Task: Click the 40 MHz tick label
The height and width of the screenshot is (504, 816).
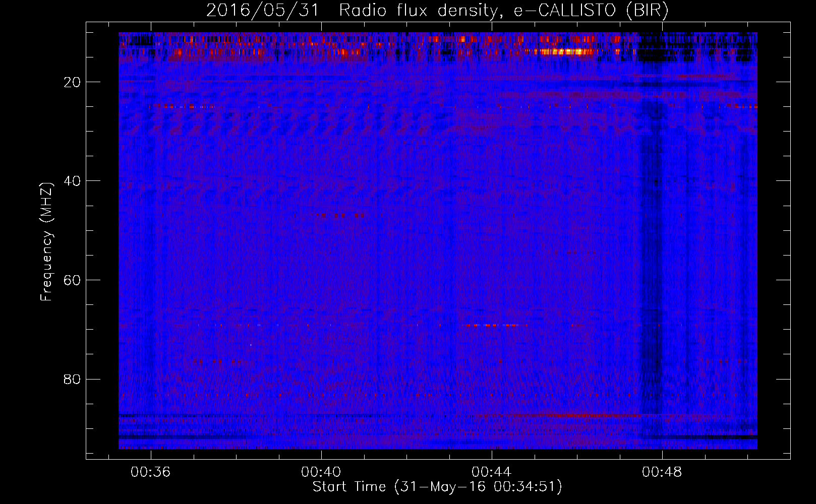Action: 73,181
